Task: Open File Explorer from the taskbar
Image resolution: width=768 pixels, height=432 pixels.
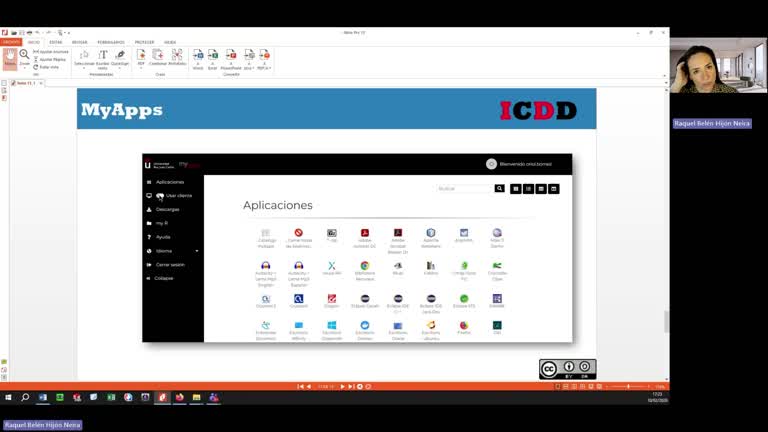Action: pos(196,397)
